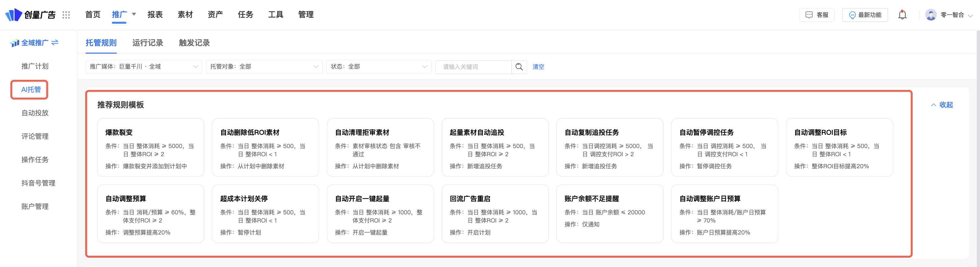
Task: Choose the 账户余额不足提醒 template card
Action: (x=610, y=214)
